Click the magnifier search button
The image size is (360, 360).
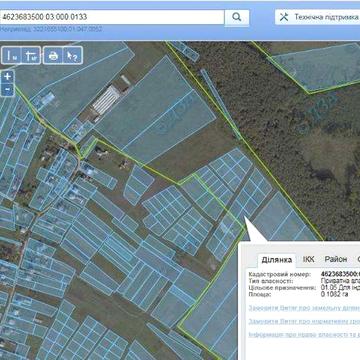coord(237,17)
